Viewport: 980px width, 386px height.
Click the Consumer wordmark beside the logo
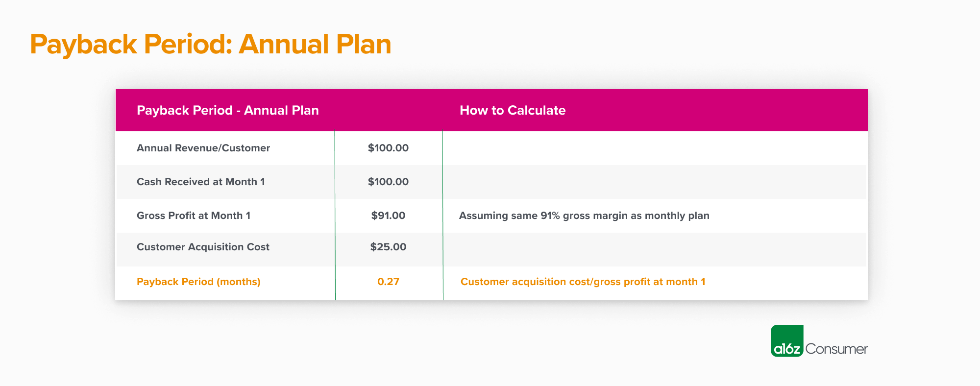(x=836, y=349)
